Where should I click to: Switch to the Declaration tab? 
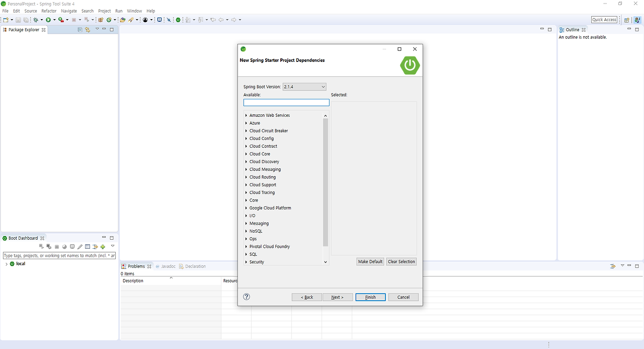192,266
